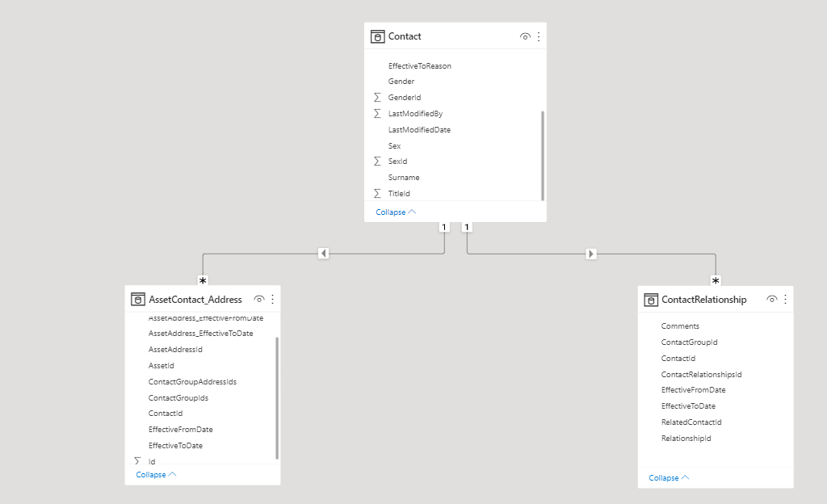The image size is (827, 504).
Task: Open more options for ContactRelationship table
Action: (x=785, y=300)
